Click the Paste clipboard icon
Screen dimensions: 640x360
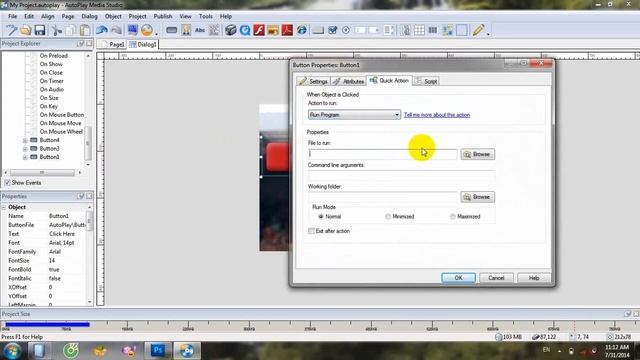85,30
